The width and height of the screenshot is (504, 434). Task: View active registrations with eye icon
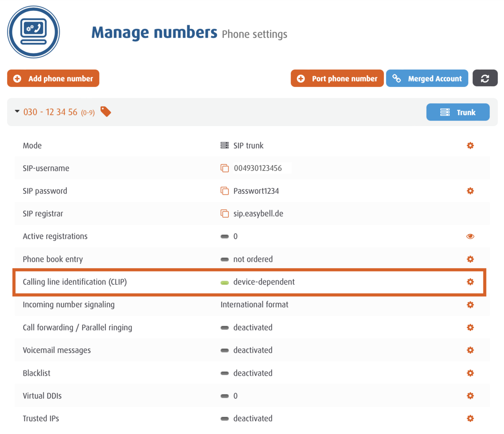[470, 237]
